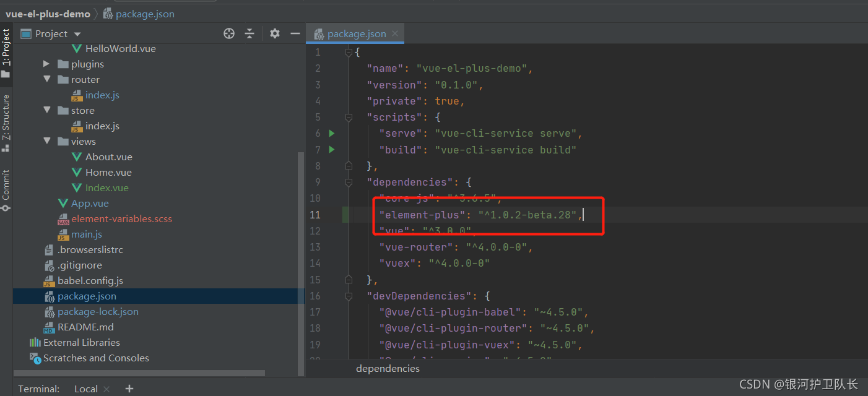
Task: Close the Local terminal tab
Action: click(x=106, y=389)
